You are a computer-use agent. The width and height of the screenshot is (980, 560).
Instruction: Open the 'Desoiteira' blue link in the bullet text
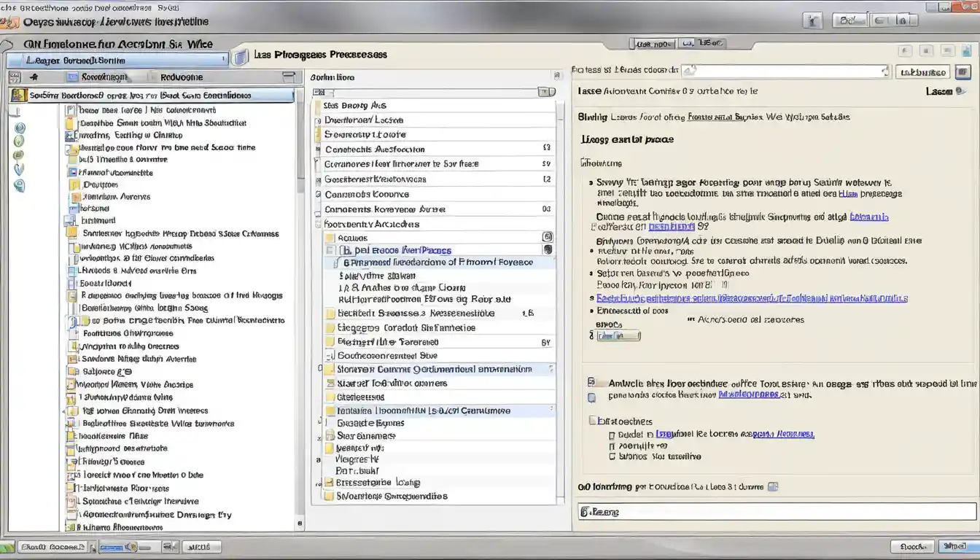(670, 227)
